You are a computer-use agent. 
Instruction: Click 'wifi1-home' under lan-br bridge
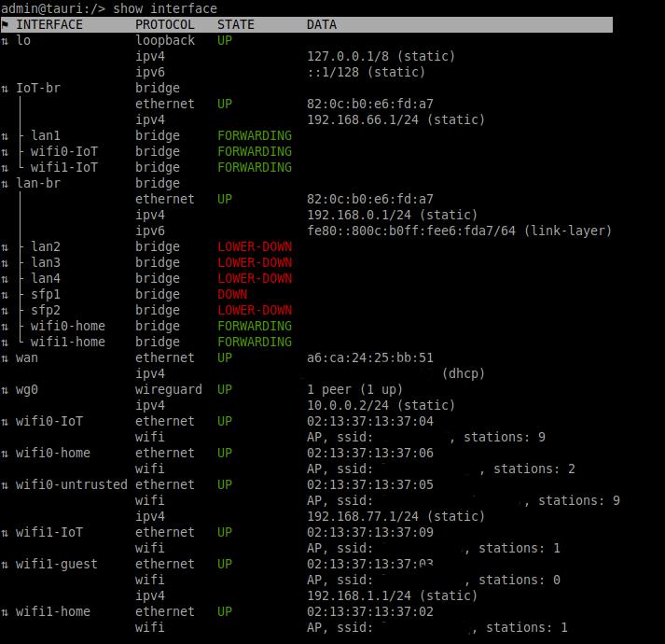point(68,342)
